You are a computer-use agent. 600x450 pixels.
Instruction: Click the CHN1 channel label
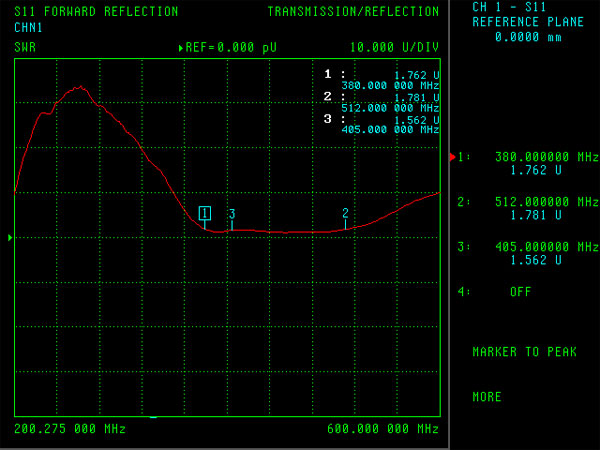pos(28,28)
